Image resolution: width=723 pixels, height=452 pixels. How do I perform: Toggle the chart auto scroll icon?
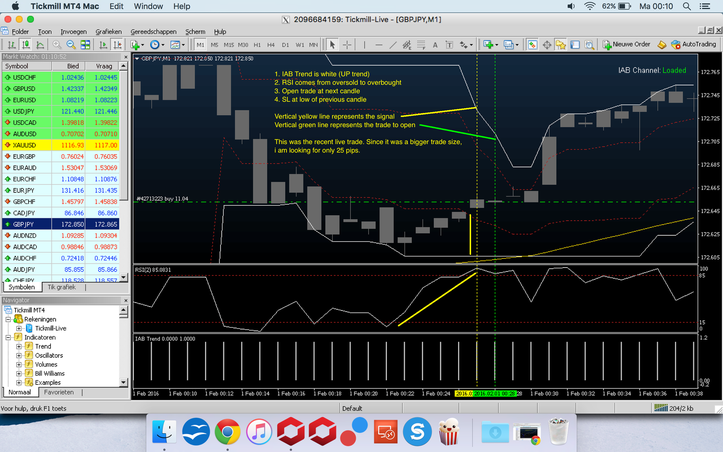coord(103,45)
